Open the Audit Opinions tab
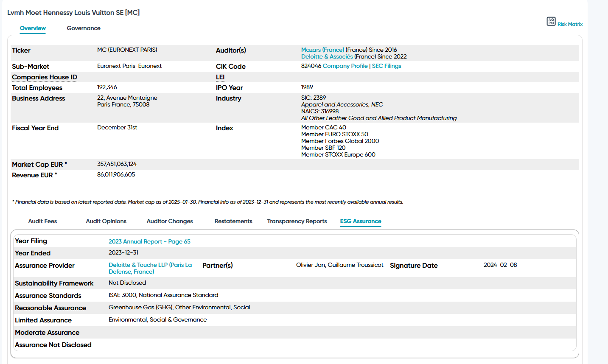This screenshot has height=364, width=608. pos(106,221)
